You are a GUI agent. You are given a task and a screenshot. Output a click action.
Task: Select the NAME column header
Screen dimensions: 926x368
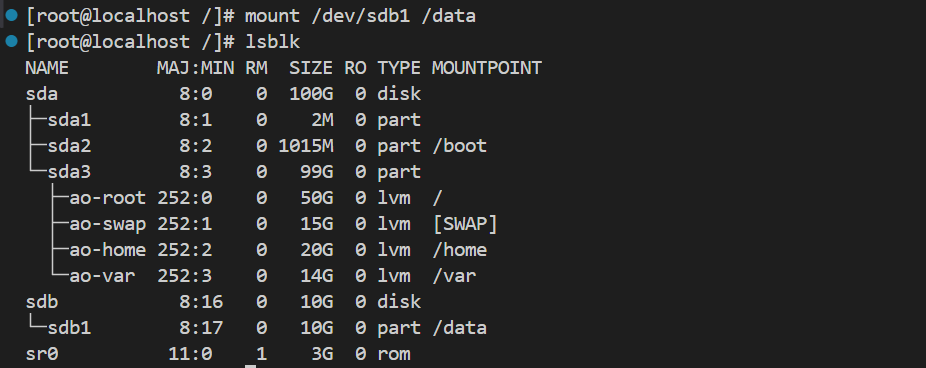click(47, 68)
